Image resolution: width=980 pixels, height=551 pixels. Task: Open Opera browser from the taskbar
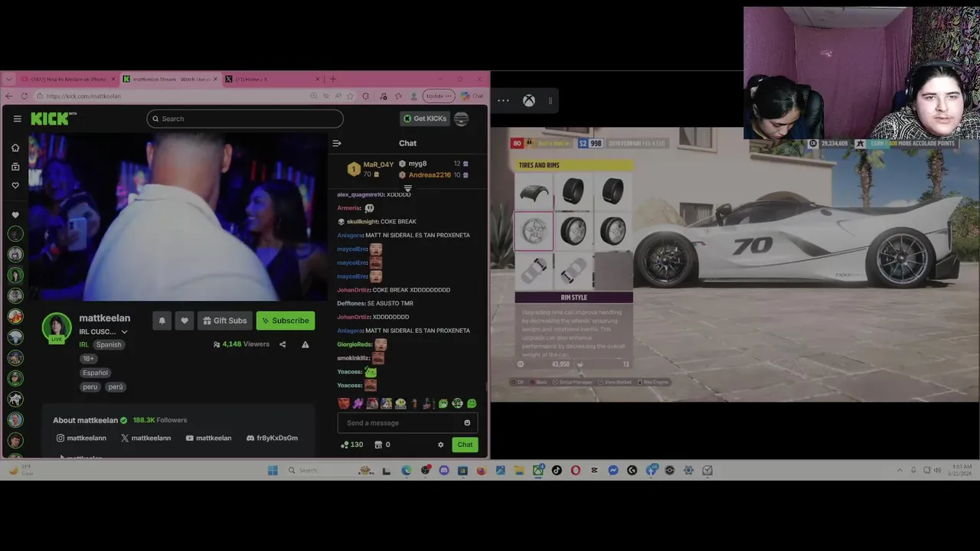(x=576, y=471)
